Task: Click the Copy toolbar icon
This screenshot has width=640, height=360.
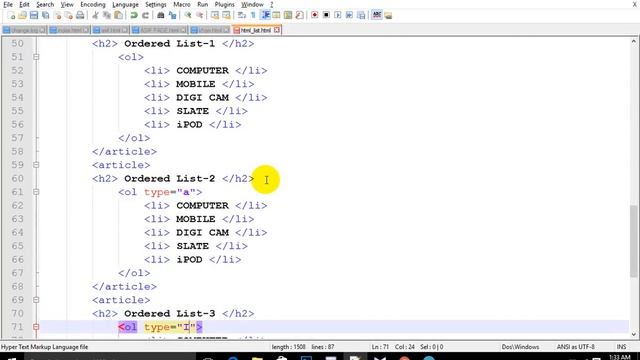Action: pos(107,16)
